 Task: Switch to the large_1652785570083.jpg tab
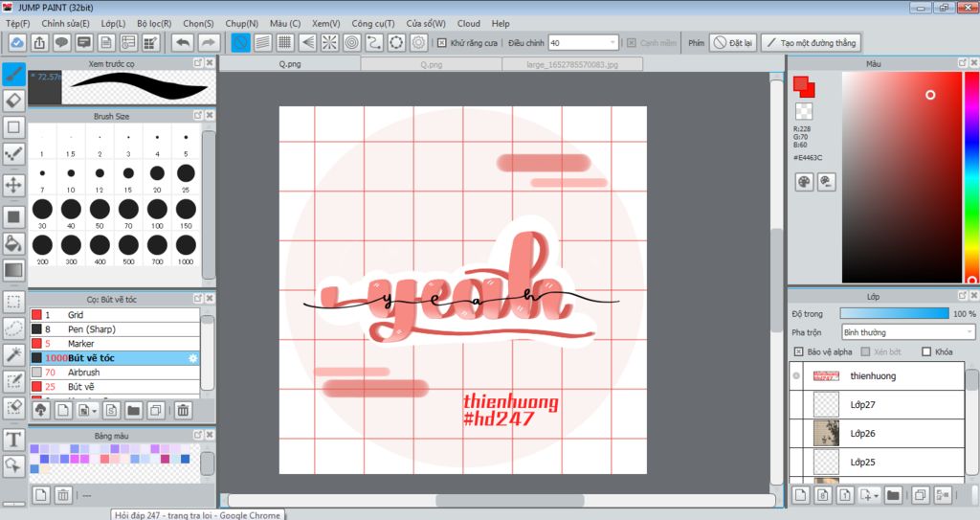tap(572, 64)
